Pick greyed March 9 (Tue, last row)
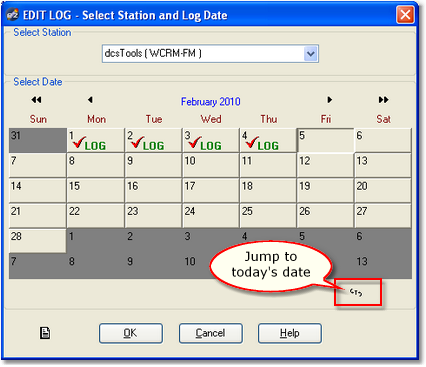 153,266
